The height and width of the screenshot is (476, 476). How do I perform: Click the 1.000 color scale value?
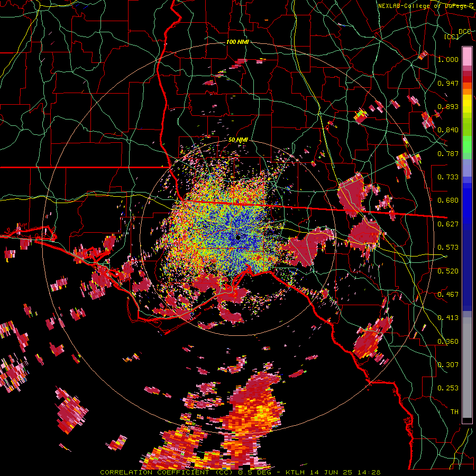coord(448,59)
